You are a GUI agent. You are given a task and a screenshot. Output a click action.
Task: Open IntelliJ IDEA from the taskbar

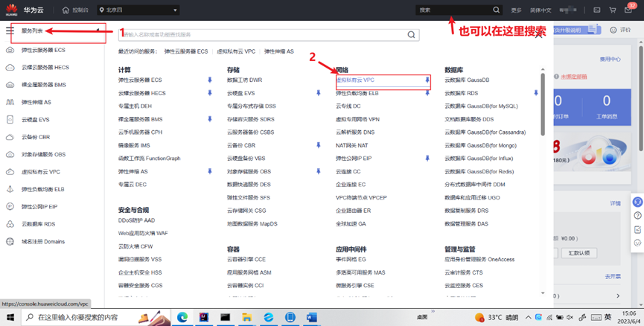pyautogui.click(x=204, y=317)
